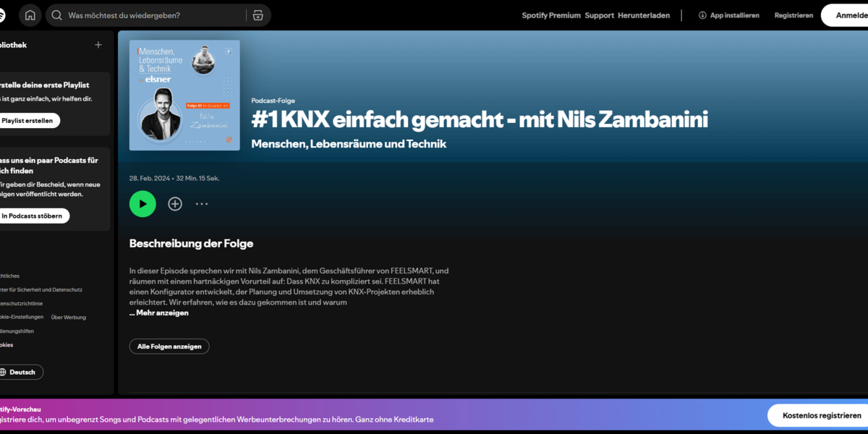Open the three-dot more options menu

[x=202, y=204]
